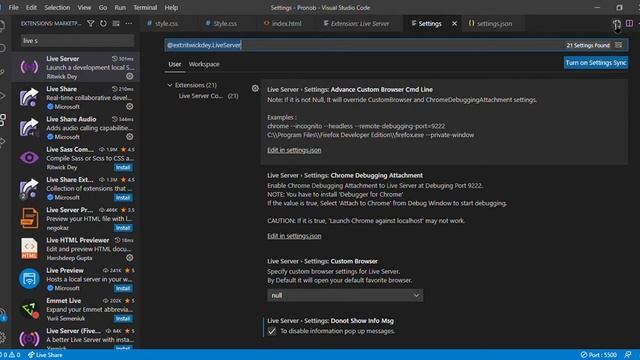Split the editor to the right
Screen dimensions: 640x360
(x=629, y=24)
